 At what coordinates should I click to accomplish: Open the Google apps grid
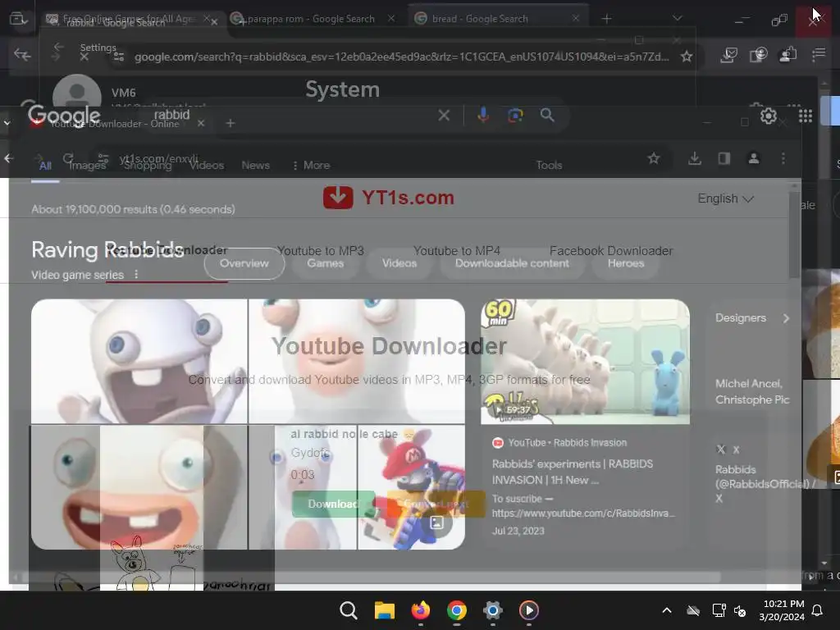pyautogui.click(x=806, y=116)
